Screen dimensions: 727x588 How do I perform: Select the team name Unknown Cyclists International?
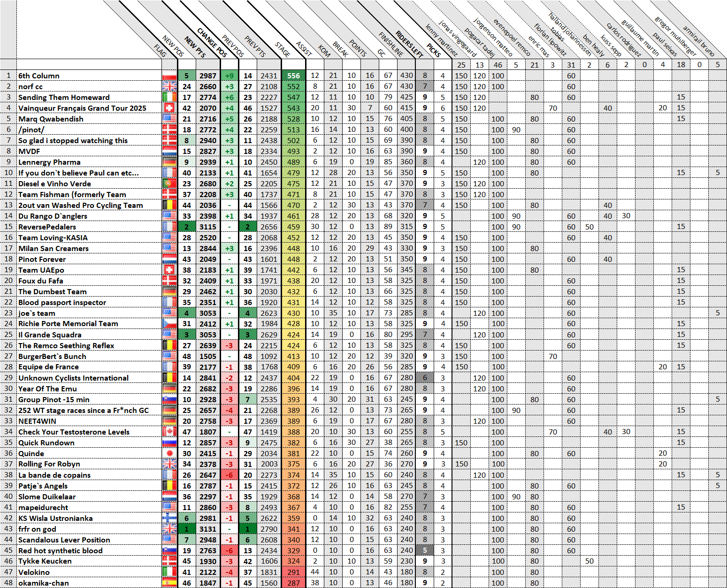[x=73, y=378]
